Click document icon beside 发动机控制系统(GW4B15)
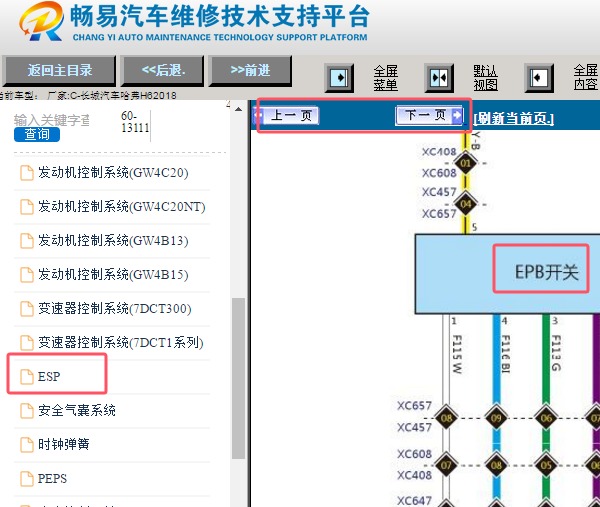Viewport: 600px width, 507px height. tap(27, 275)
